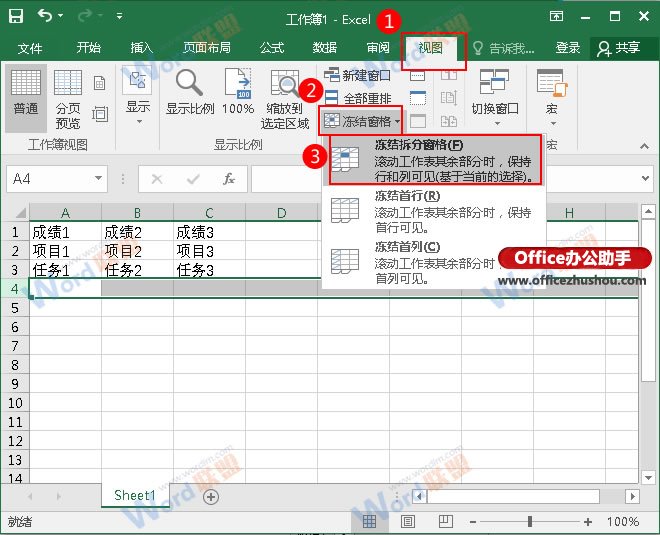This screenshot has width=660, height=535.
Task: Click 缩放到选定区域 zoom to selection icon
Action: 285,83
